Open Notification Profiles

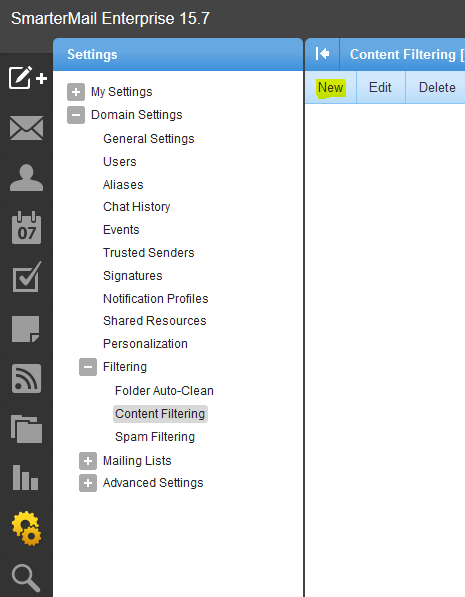pos(155,299)
